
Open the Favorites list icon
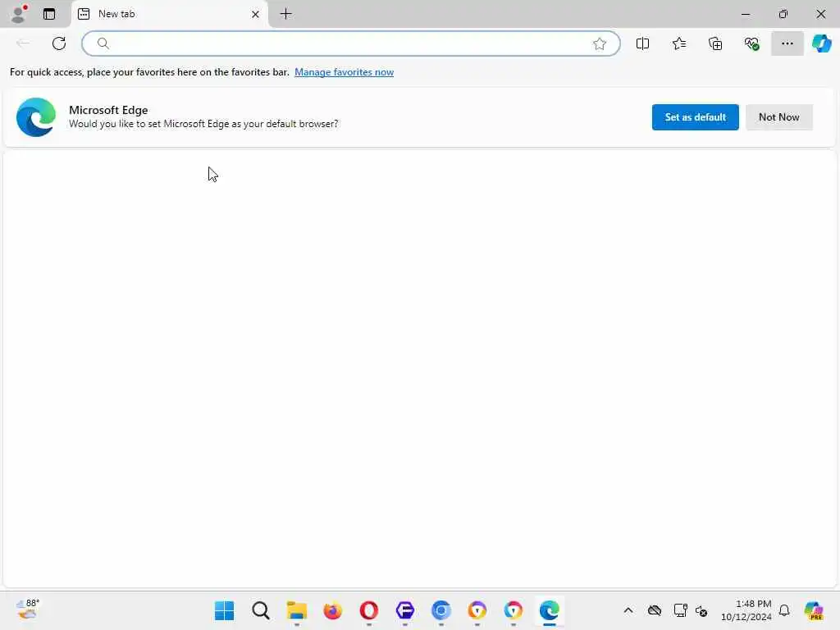(678, 43)
